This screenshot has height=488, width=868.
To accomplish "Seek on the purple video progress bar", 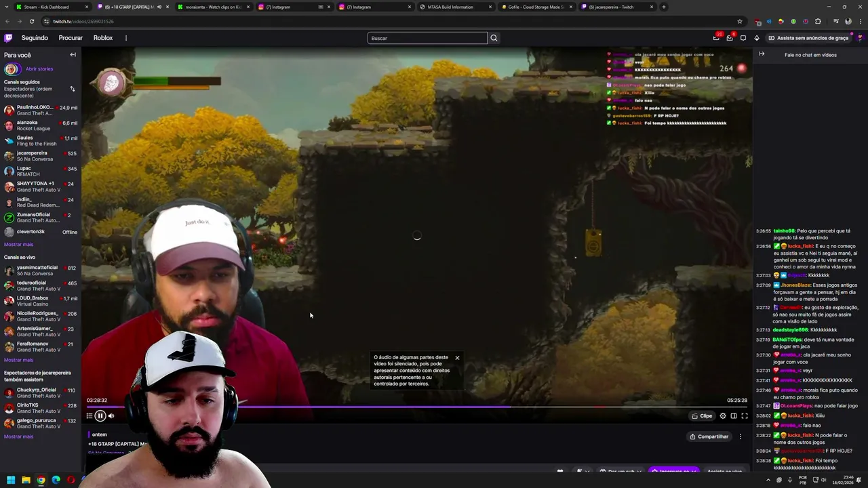I will pyautogui.click(x=416, y=407).
